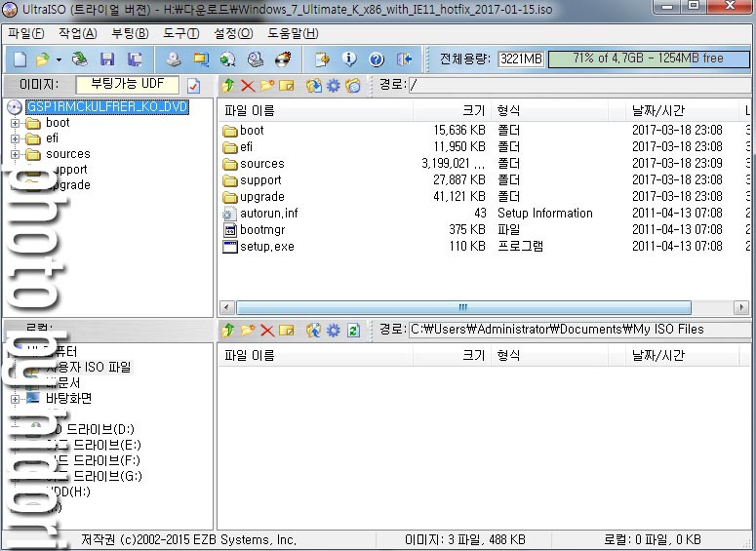Open the 설정(O) menu
Screen dimensions: 756x551
point(233,33)
